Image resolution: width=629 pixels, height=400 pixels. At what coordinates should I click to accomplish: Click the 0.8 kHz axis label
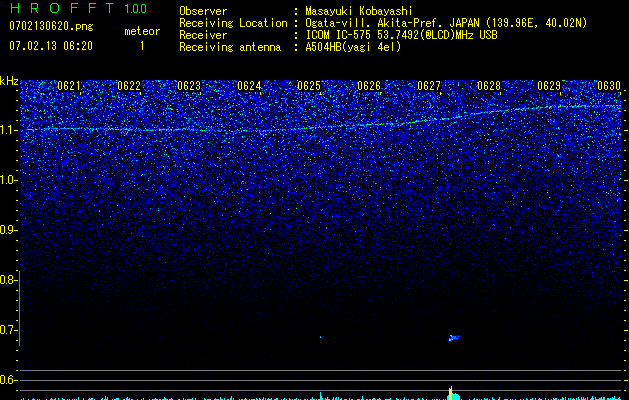click(x=9, y=280)
